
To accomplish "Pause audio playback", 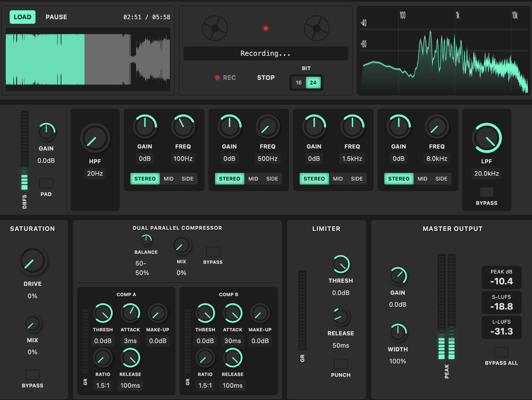I will 56,17.
